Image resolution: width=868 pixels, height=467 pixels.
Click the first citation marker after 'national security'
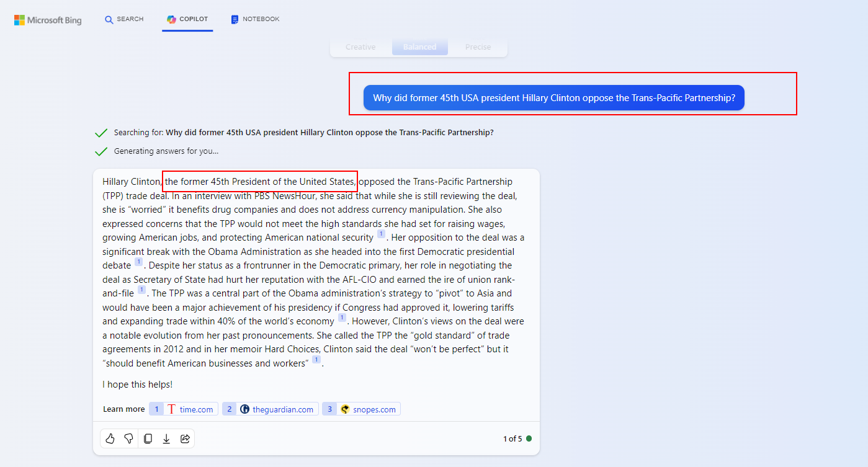pos(381,234)
